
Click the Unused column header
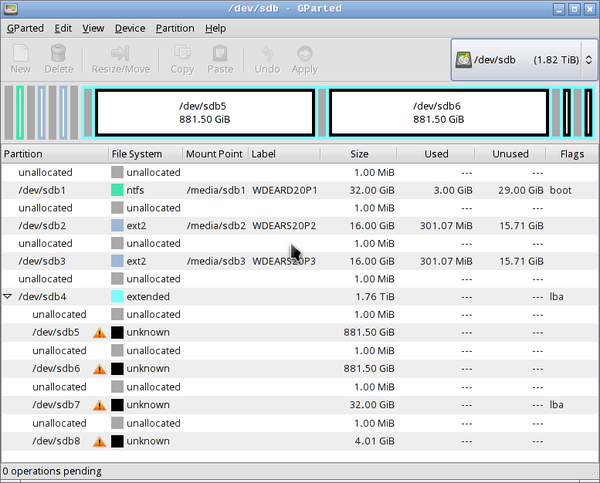[x=510, y=154]
